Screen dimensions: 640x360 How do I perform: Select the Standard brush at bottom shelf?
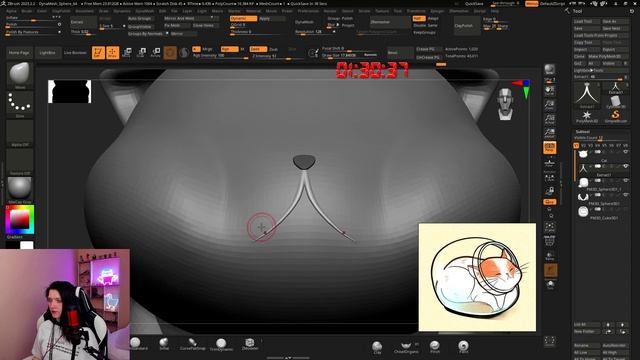tap(136, 344)
